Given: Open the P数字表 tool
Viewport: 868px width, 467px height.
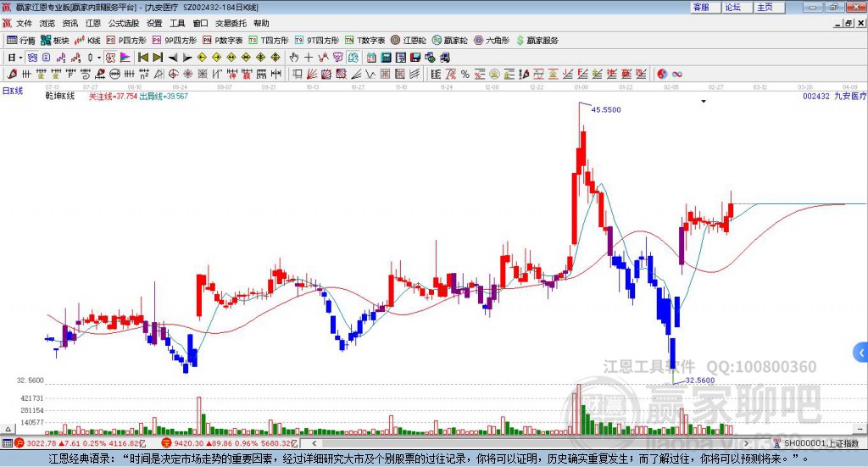Looking at the screenshot, I should point(223,41).
